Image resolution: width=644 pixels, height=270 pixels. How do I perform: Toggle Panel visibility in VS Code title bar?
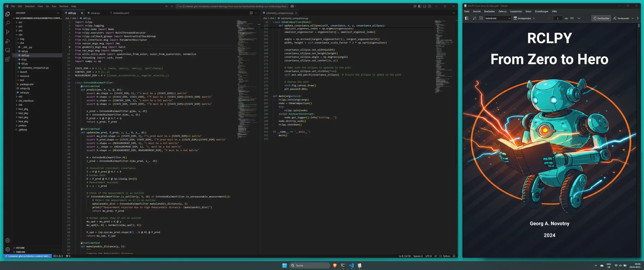425,6
